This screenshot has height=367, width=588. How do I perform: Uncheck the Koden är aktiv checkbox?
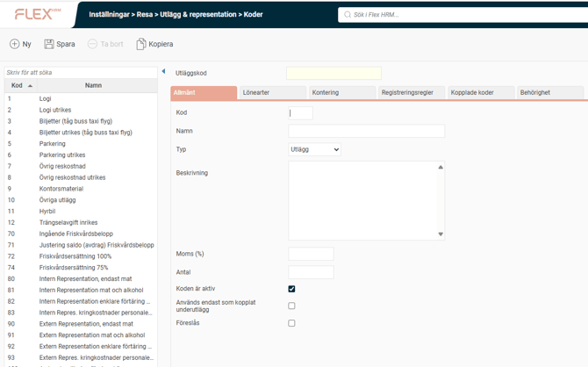click(291, 289)
